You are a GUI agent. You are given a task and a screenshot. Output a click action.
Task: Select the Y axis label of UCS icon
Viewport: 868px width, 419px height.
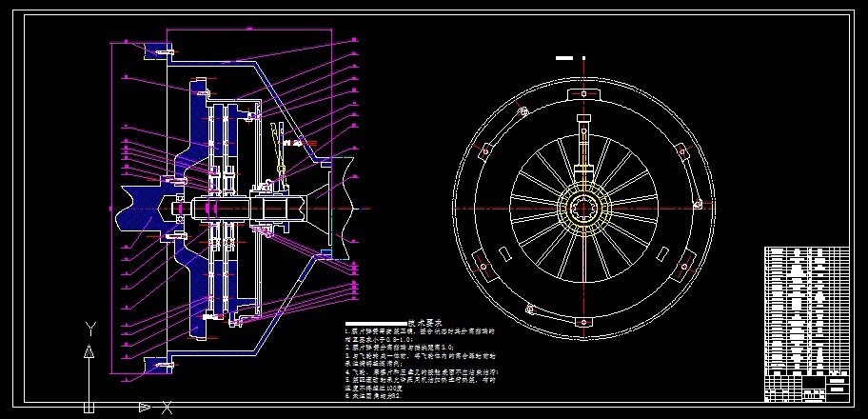coord(91,329)
